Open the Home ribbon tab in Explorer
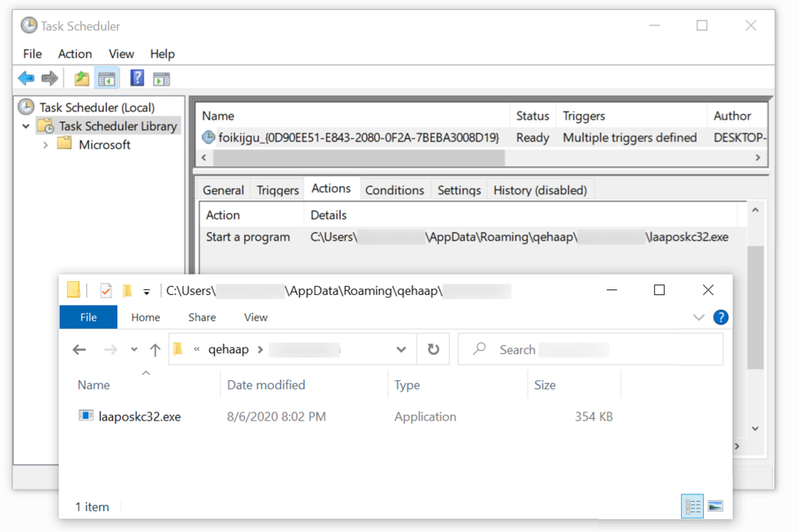This screenshot has height=532, width=799. [x=146, y=317]
